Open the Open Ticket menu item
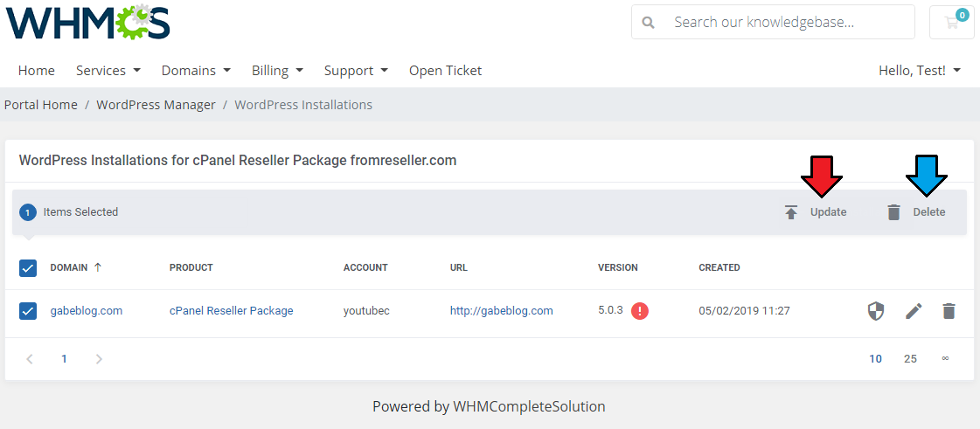Viewport: 980px width, 429px height. (446, 71)
